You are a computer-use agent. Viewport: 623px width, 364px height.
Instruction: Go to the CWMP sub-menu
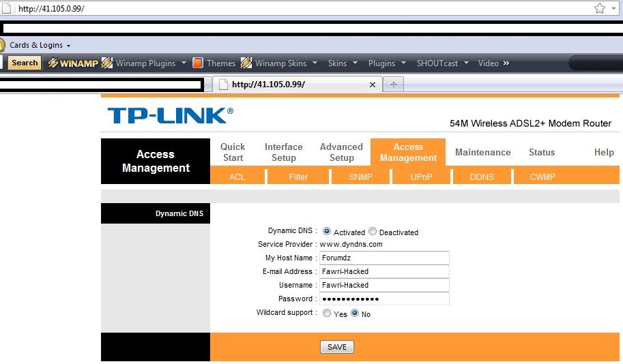coord(542,177)
